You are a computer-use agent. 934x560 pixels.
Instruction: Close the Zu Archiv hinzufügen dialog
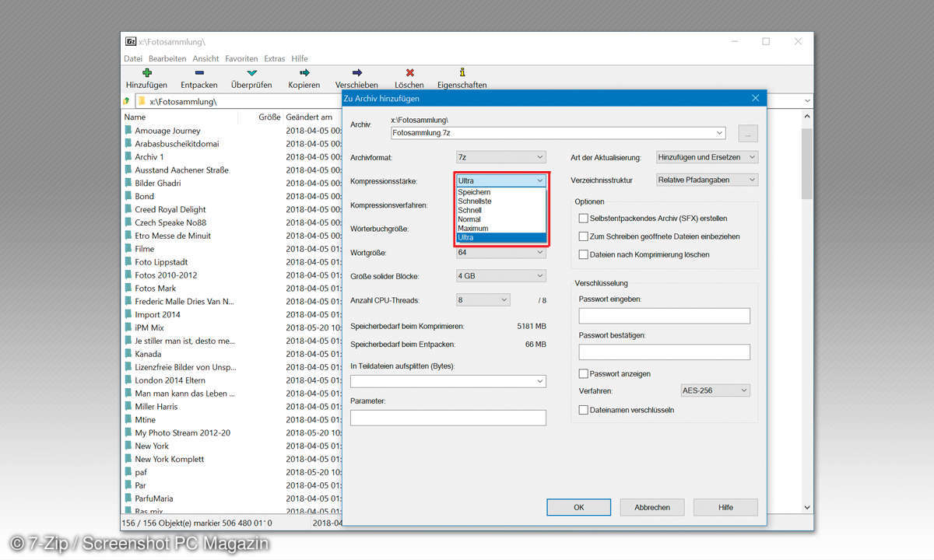click(755, 98)
